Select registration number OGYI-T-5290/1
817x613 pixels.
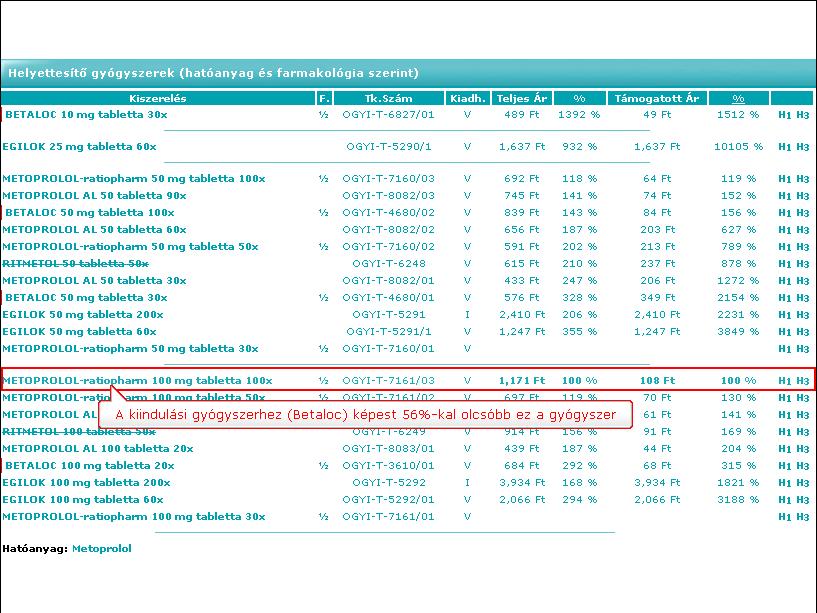389,146
